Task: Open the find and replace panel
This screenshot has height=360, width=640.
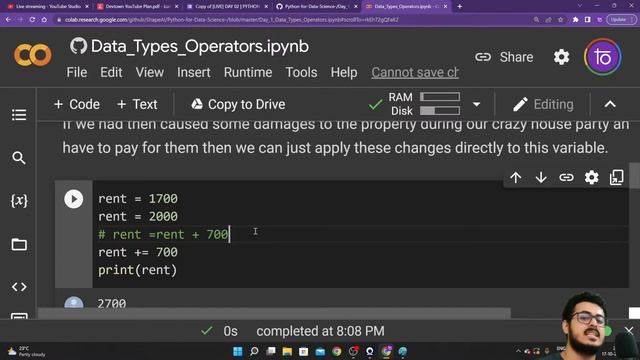Action: pos(19,158)
